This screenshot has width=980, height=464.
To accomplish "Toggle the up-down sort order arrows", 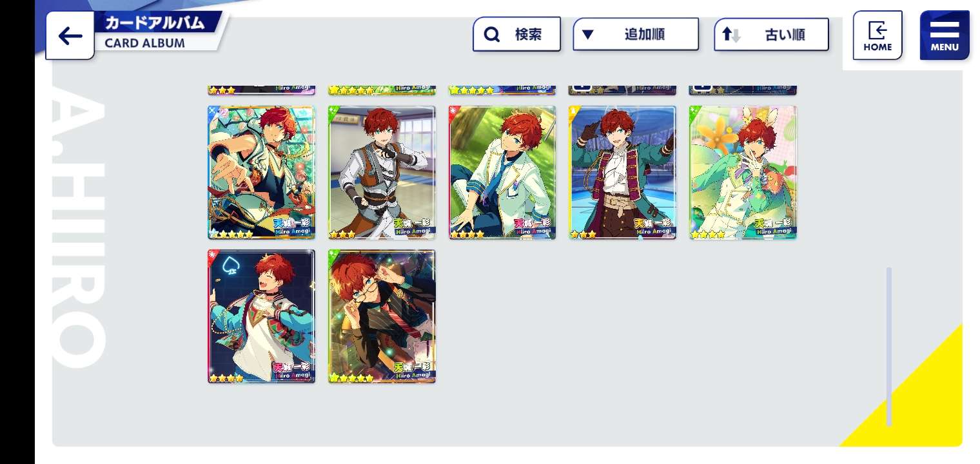I will click(x=731, y=34).
